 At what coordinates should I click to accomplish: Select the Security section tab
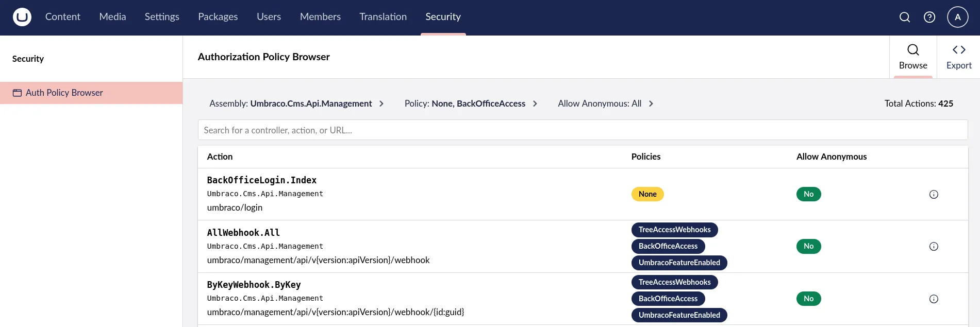pos(443,17)
